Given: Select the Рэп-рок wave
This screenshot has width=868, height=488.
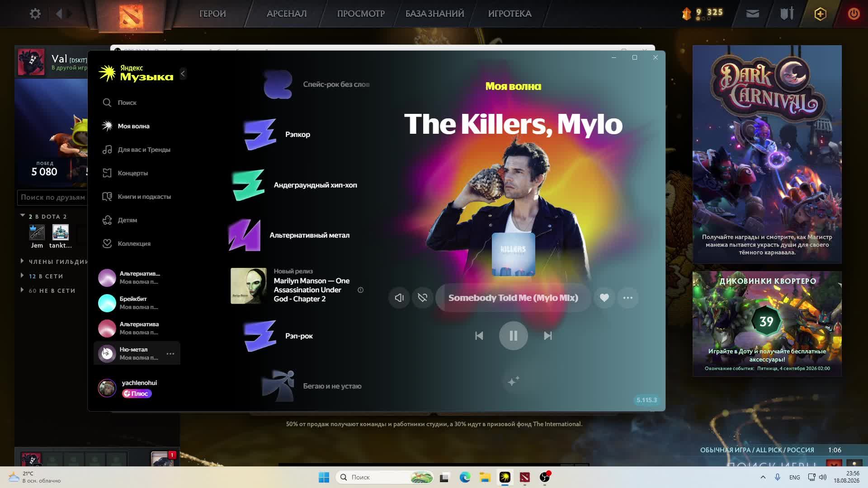Looking at the screenshot, I should click(278, 336).
